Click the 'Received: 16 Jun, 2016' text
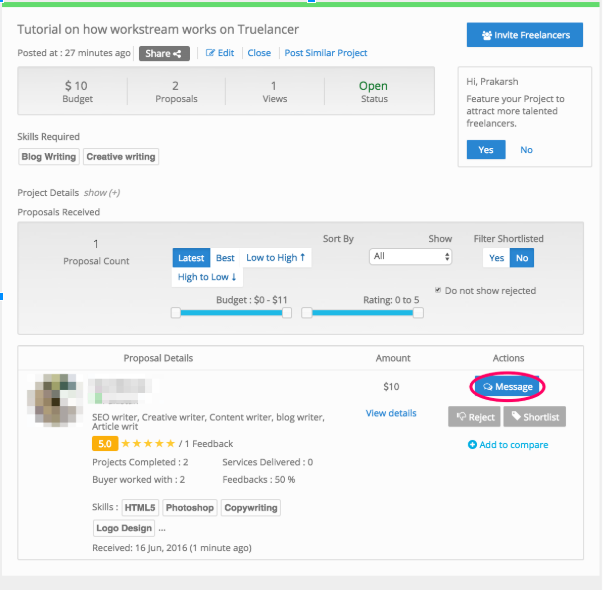The width and height of the screenshot is (605, 590). pyautogui.click(x=172, y=549)
